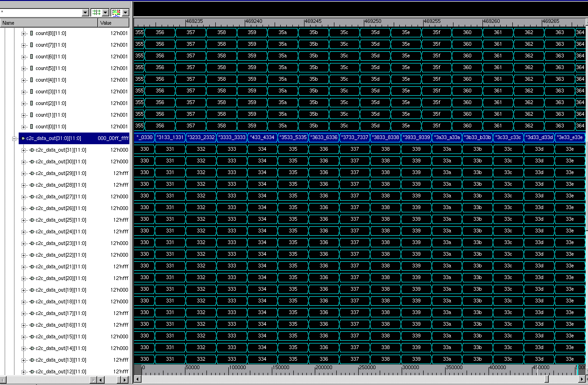Click value 000_00ff_ffff of c2c_data_out bus
588x385 pixels.
[x=113, y=138]
